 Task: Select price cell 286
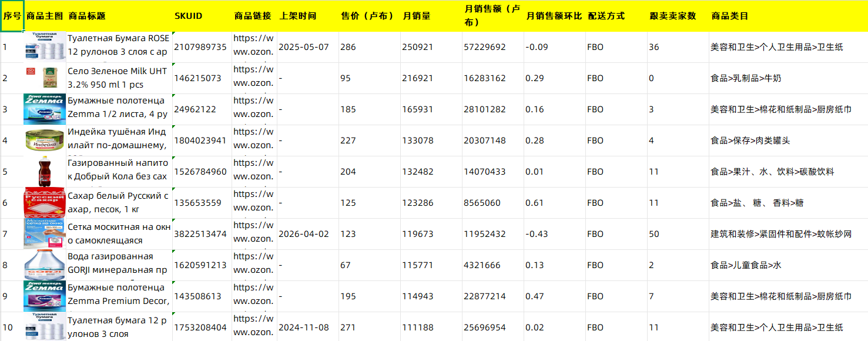click(370, 47)
